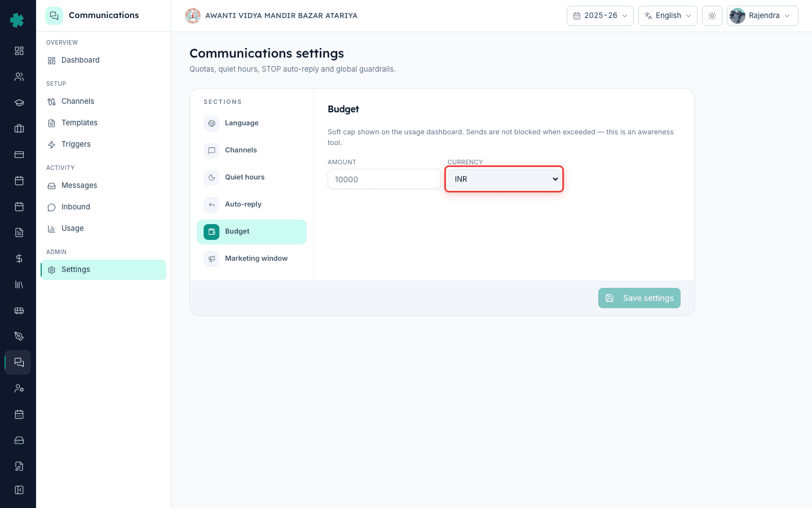Collapse the sidebar with the panel toggle icon

19,490
